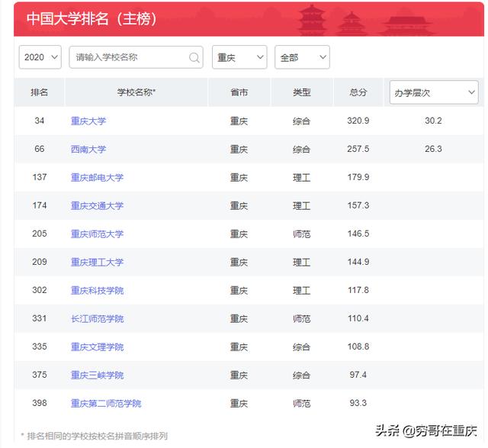Click the total score 320.9
The image size is (488, 448).
pos(358,121)
